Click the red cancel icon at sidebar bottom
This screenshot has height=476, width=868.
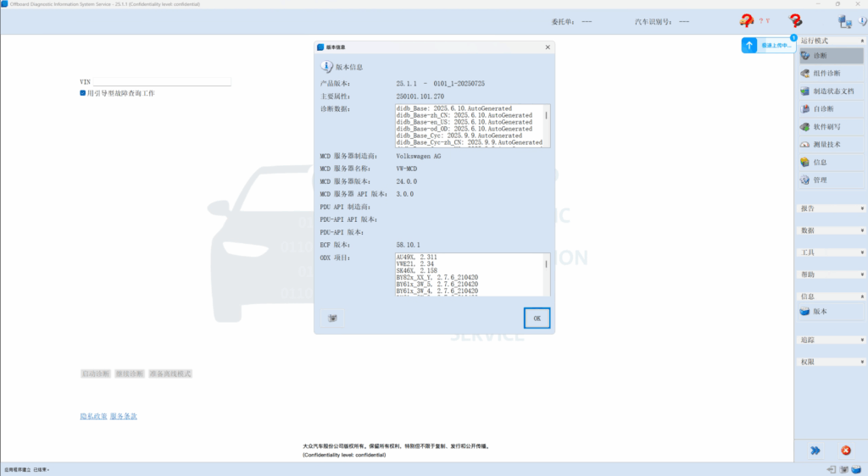pos(845,451)
